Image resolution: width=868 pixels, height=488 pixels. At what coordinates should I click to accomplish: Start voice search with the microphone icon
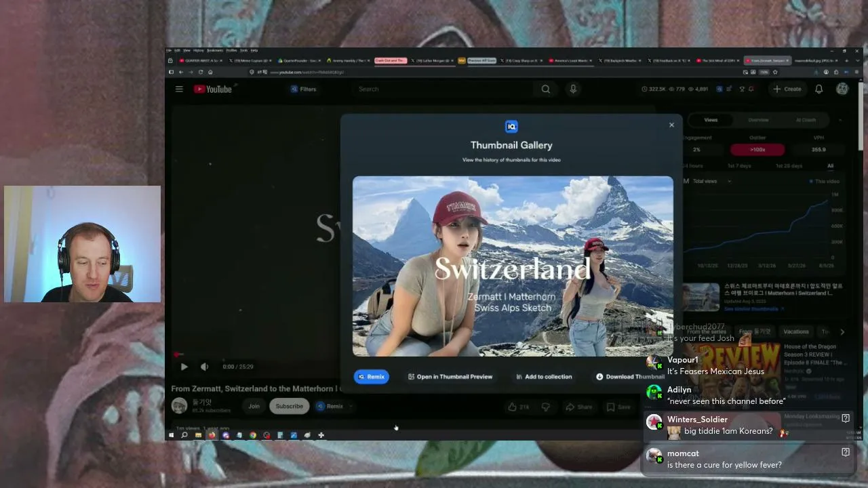point(573,89)
